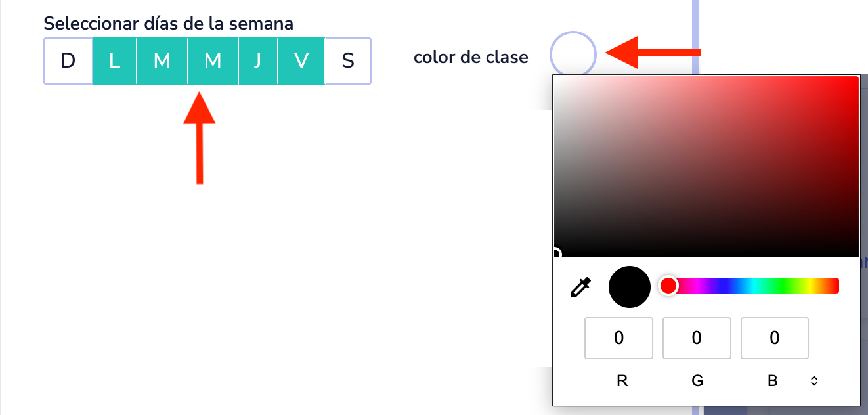Deselect the V (Friday) day button
This screenshot has width=868, height=415.
point(301,61)
